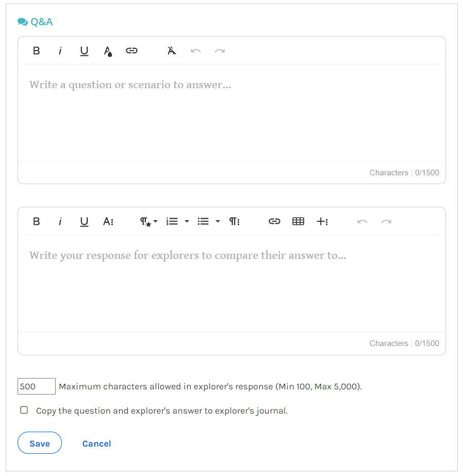Insert link in the question editor

pos(131,51)
